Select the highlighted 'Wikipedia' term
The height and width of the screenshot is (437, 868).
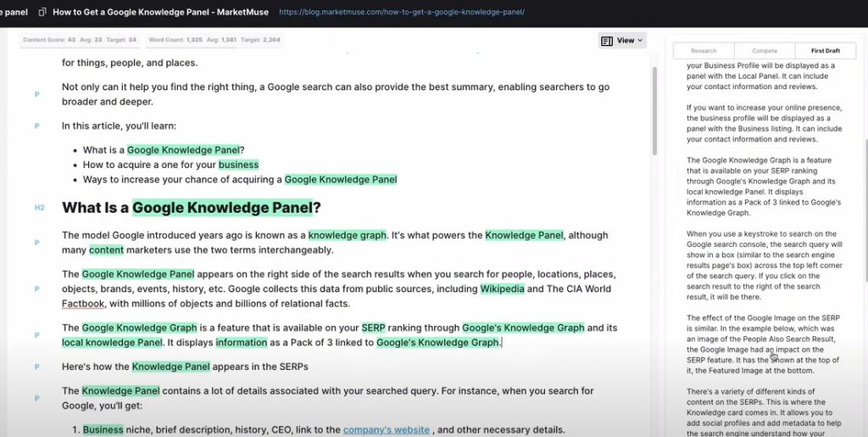coord(502,289)
